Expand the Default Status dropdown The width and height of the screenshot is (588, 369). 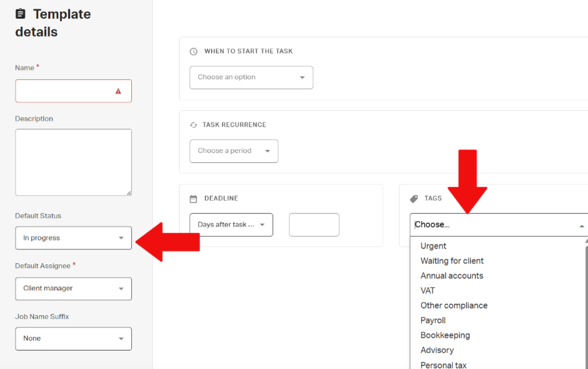(74, 238)
